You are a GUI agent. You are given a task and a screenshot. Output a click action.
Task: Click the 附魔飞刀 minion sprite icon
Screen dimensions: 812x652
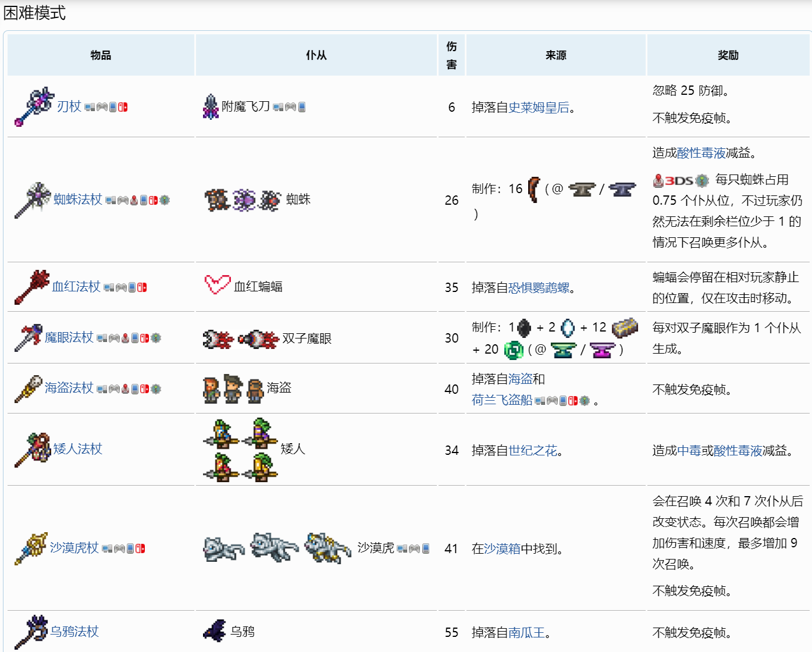pyautogui.click(x=211, y=107)
